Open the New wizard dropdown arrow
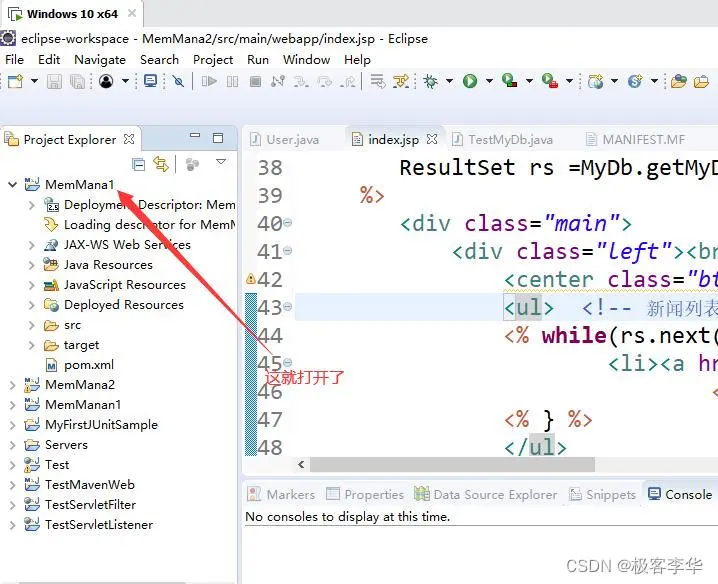Viewport: 718px width, 584px height. pos(34,81)
